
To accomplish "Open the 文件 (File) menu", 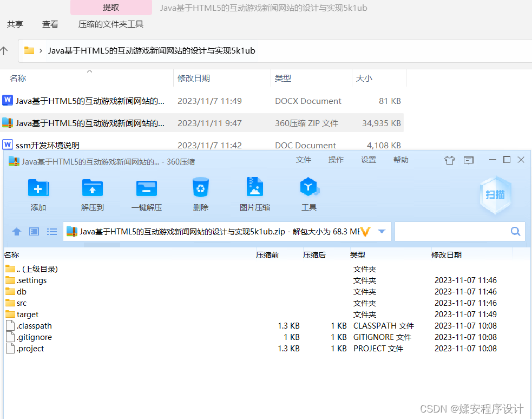I will [x=304, y=160].
